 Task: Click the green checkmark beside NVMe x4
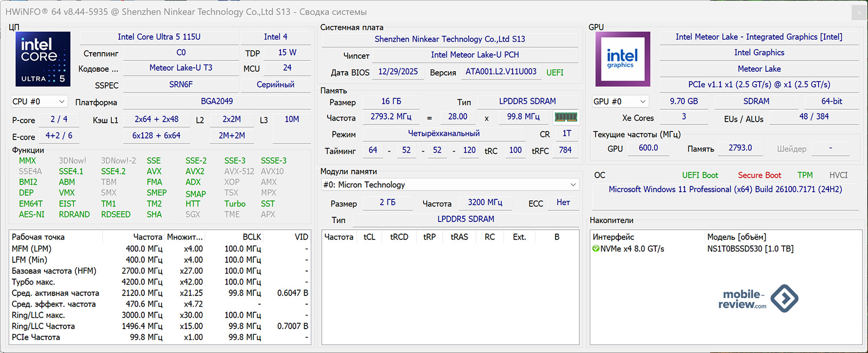[596, 249]
